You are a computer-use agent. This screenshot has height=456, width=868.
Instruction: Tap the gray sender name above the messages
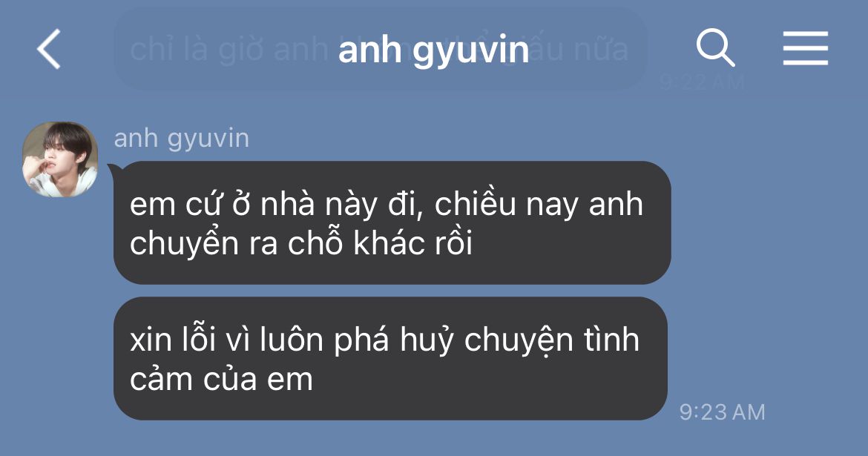pyautogui.click(x=182, y=139)
